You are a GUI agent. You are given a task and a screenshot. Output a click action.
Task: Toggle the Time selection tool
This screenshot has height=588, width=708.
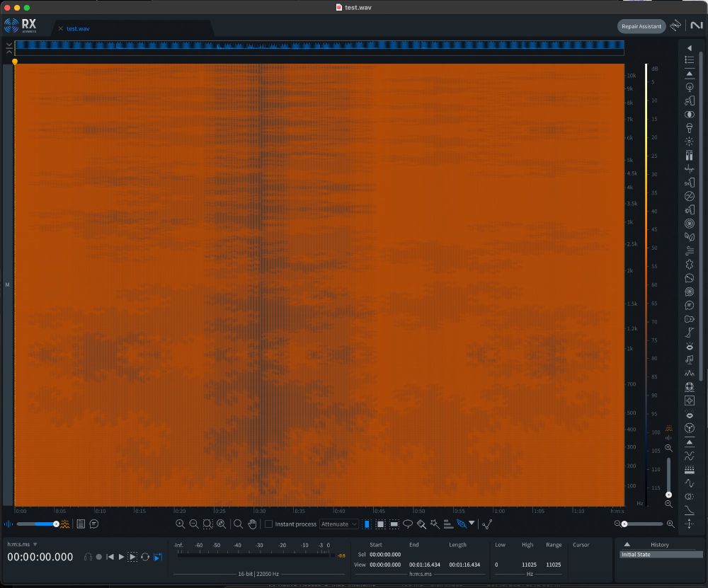(367, 524)
